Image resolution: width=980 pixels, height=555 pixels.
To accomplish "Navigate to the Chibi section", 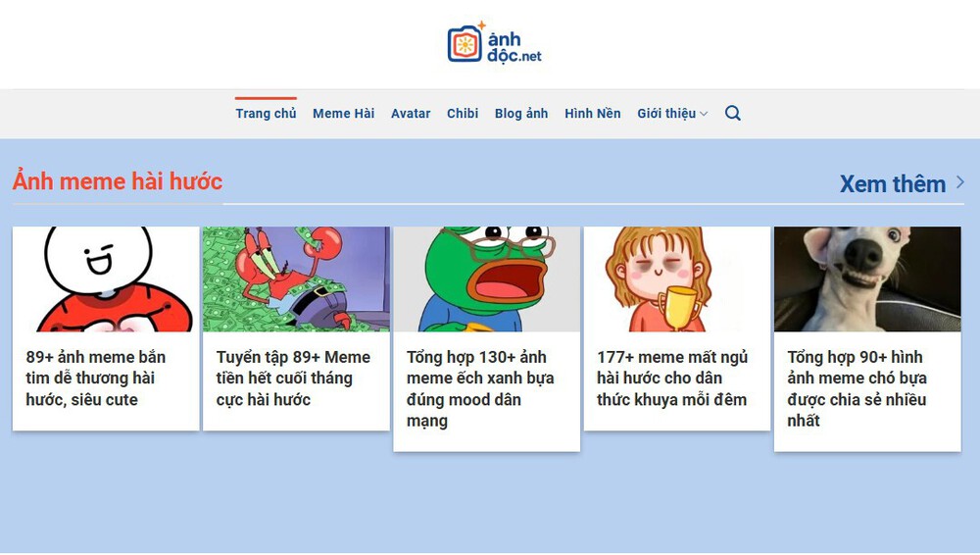I will pos(463,114).
